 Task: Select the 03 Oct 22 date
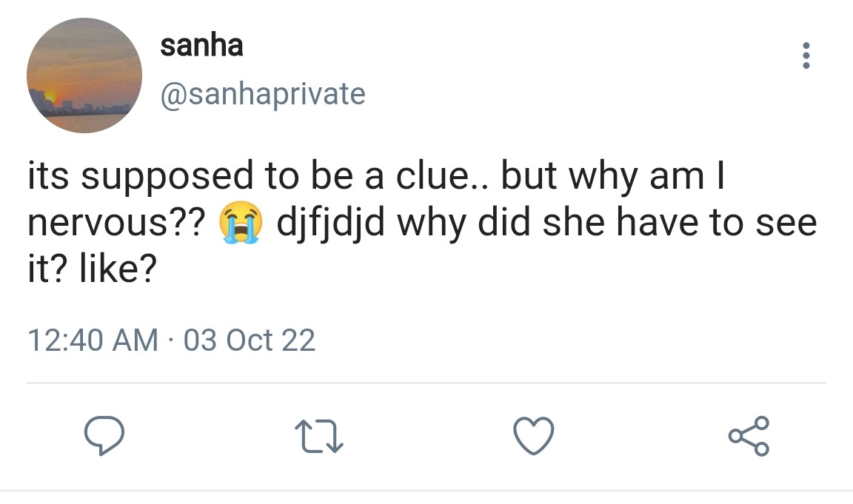[249, 340]
